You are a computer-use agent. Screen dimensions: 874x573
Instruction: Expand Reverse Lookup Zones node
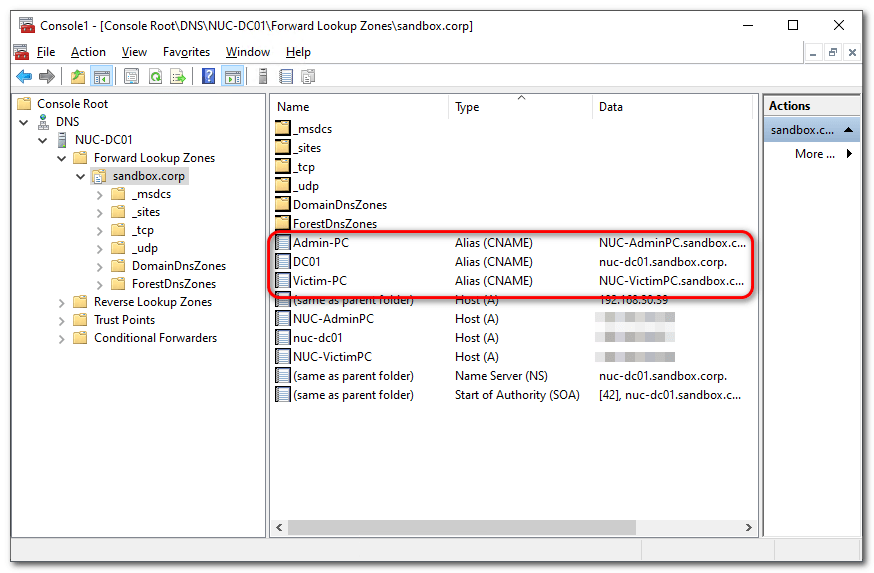[x=62, y=302]
